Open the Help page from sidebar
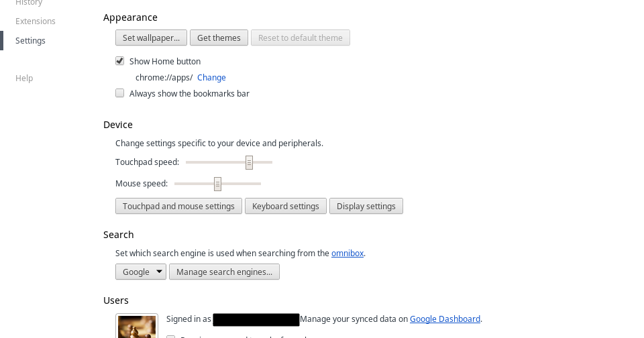644x338 pixels. (x=24, y=78)
